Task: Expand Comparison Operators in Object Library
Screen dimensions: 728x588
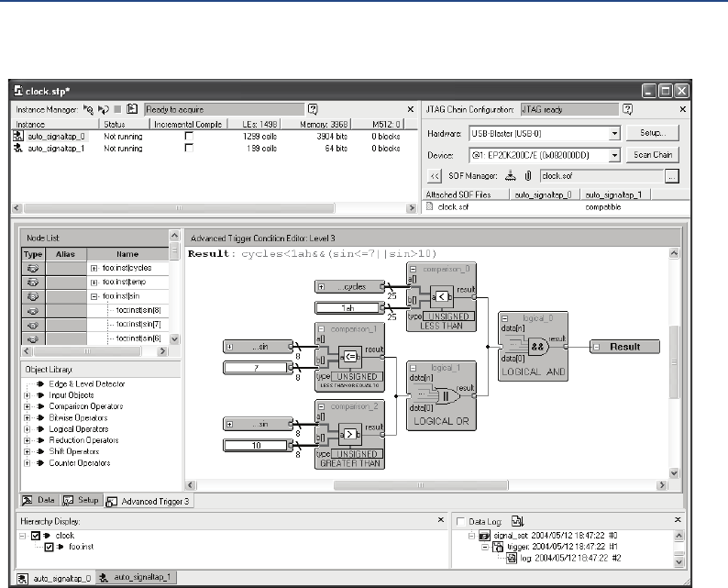Action: 28,406
